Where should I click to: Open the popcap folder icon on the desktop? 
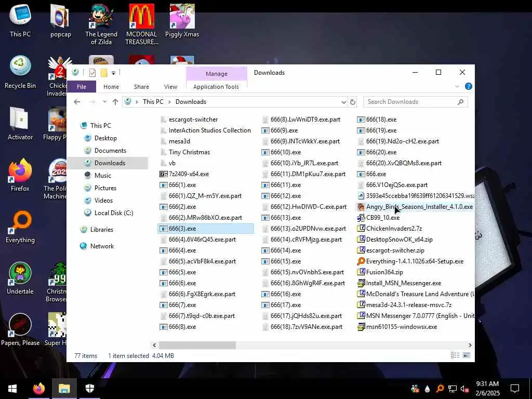click(x=60, y=20)
